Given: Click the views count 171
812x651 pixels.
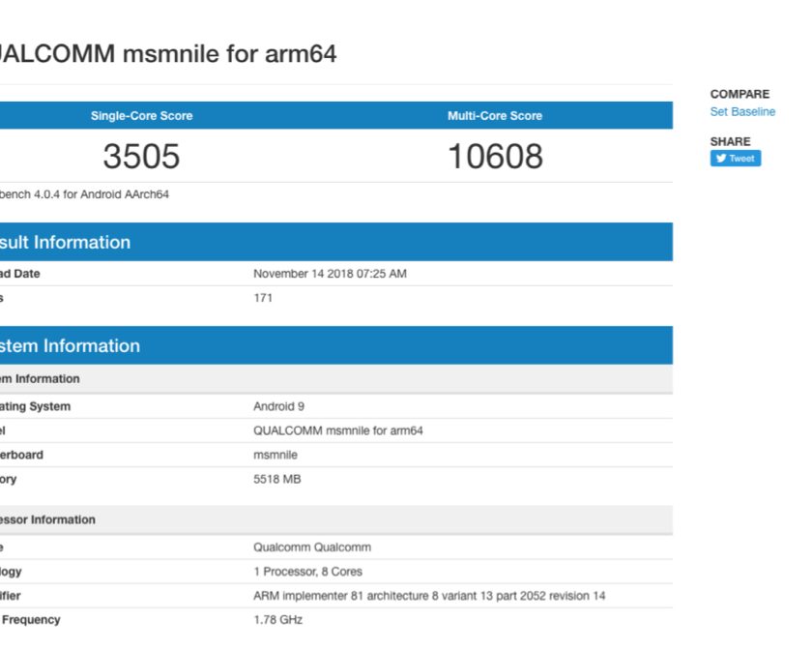Looking at the screenshot, I should (x=263, y=298).
